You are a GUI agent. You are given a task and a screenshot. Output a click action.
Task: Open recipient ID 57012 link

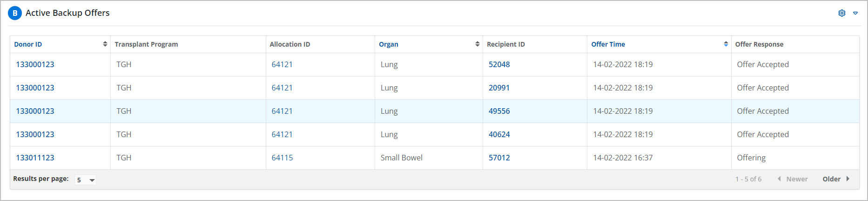point(499,158)
